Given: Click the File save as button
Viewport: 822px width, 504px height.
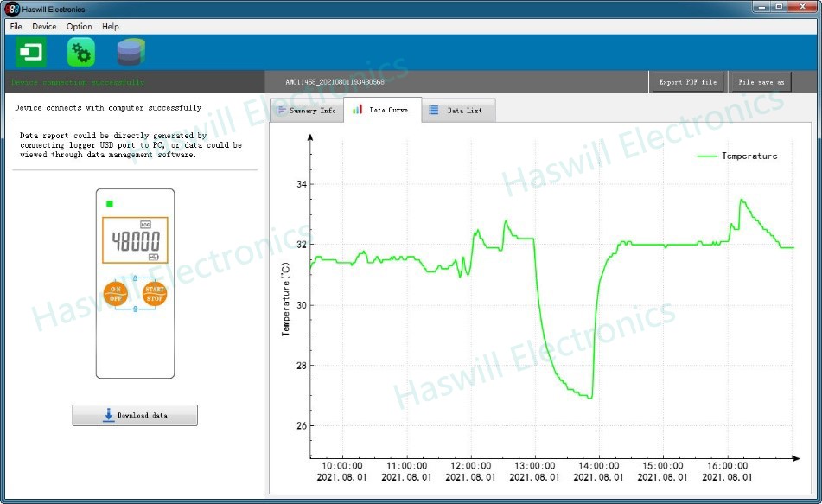Looking at the screenshot, I should pos(761,82).
